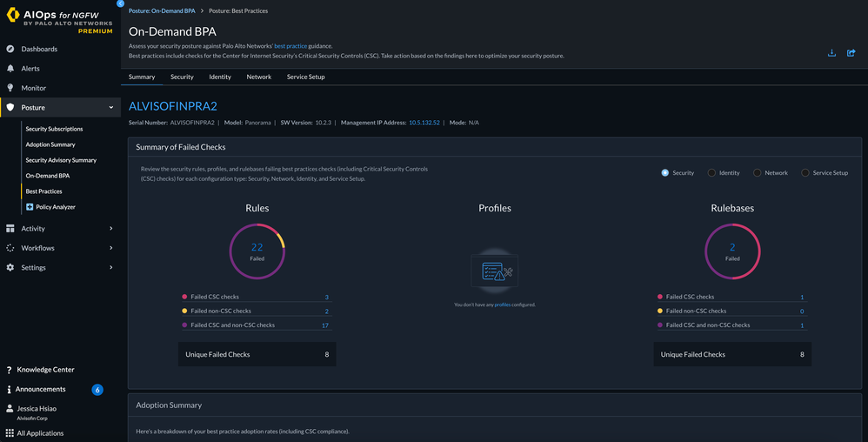
Task: Collapse the Posture menu section
Action: click(110, 108)
